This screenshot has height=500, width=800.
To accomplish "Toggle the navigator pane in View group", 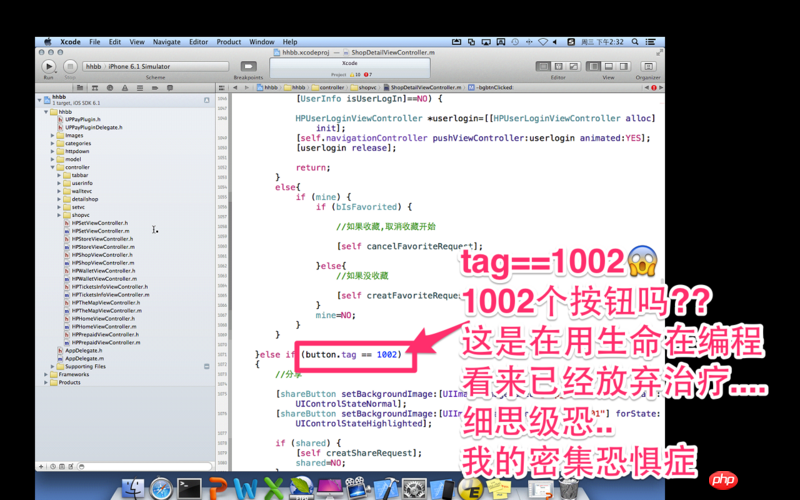I will tap(594, 66).
